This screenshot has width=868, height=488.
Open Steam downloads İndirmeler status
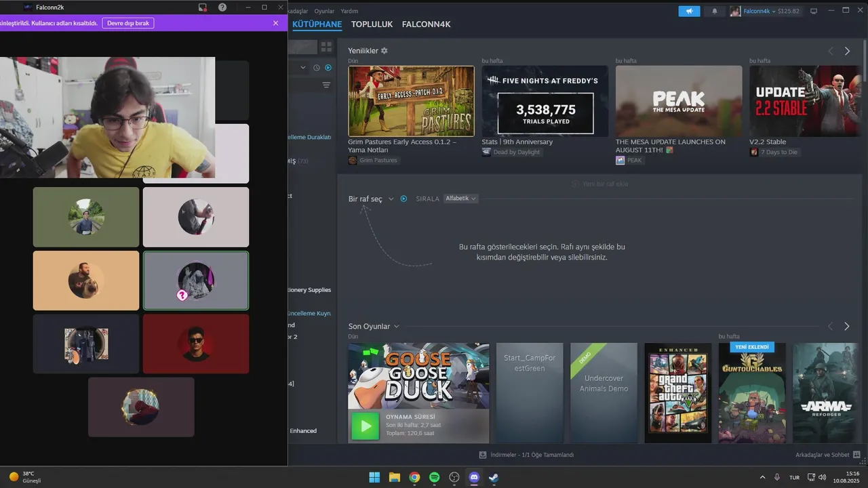tap(526, 455)
